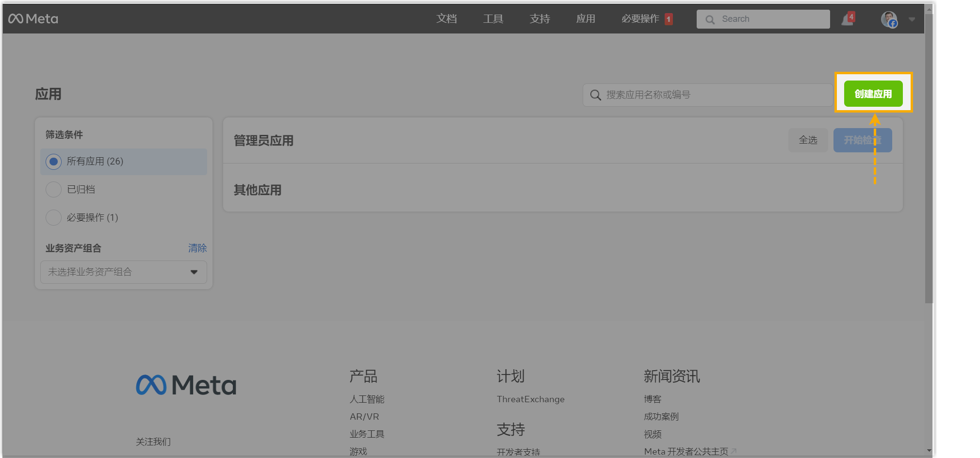Click the large Meta footer logo
Image resolution: width=980 pixels, height=458 pixels.
[186, 385]
